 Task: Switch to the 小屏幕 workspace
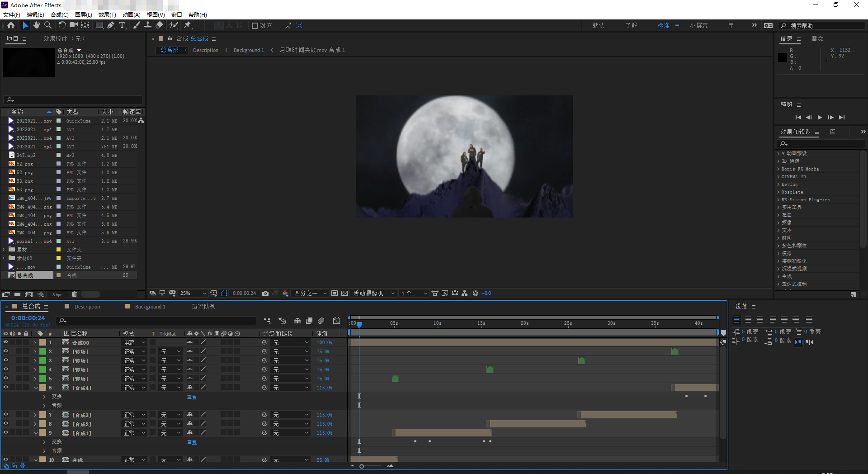coord(698,26)
